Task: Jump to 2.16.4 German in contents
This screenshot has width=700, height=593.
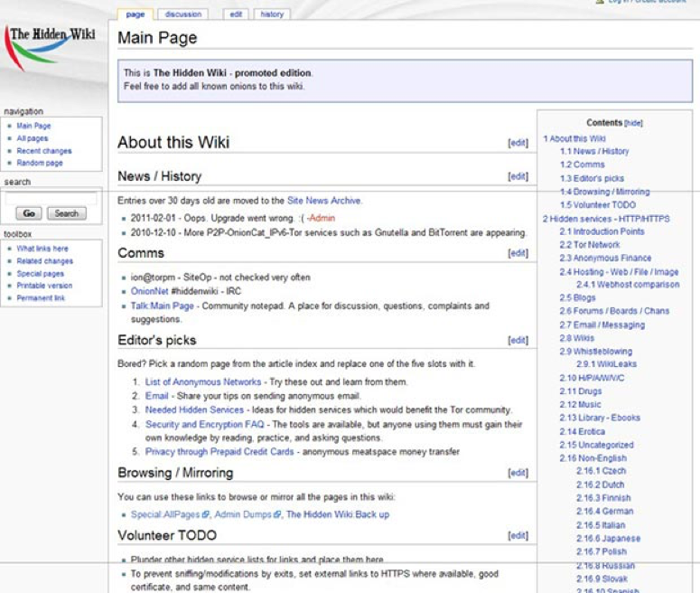Action: click(x=605, y=512)
